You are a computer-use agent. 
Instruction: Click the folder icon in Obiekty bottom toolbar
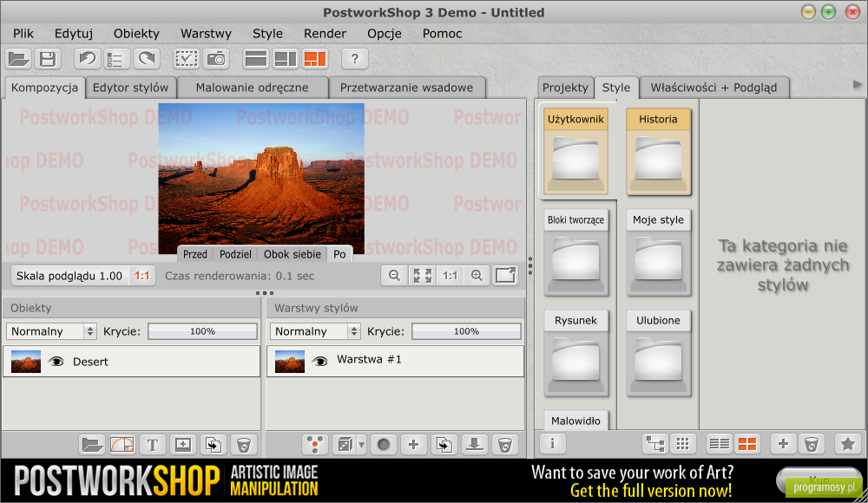92,444
